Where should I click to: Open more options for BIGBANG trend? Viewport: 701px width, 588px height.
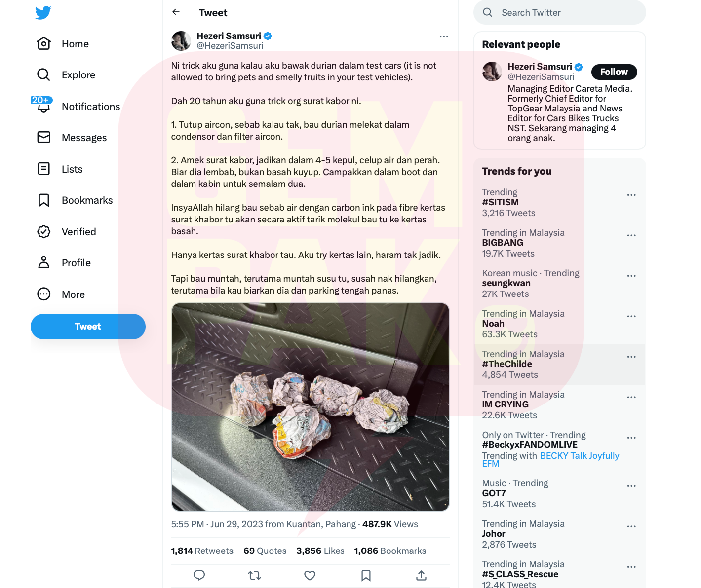631,235
